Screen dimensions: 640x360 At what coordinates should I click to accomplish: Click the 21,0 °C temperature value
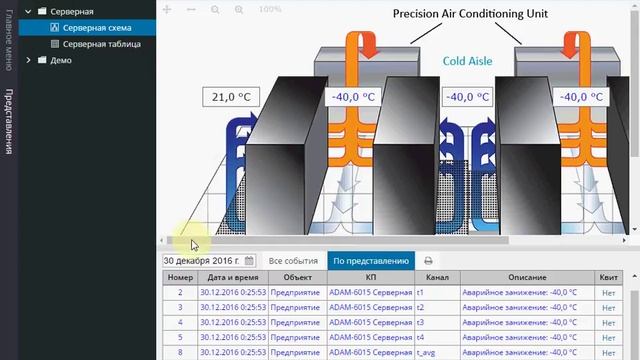coord(231,97)
